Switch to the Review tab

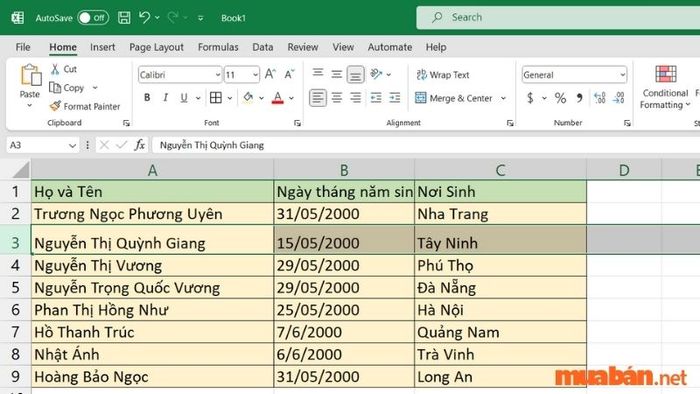[x=303, y=47]
